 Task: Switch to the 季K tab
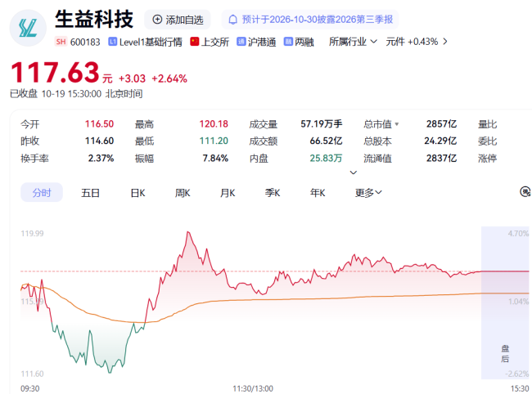[x=273, y=193]
